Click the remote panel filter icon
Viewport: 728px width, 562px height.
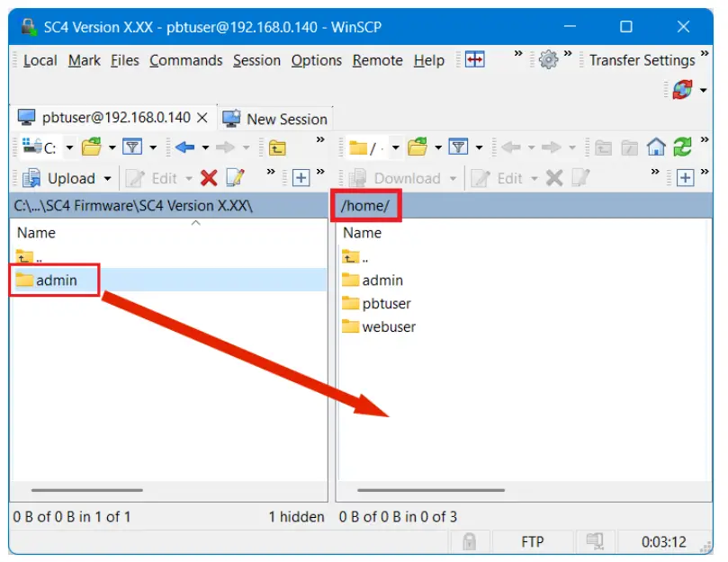(x=458, y=147)
